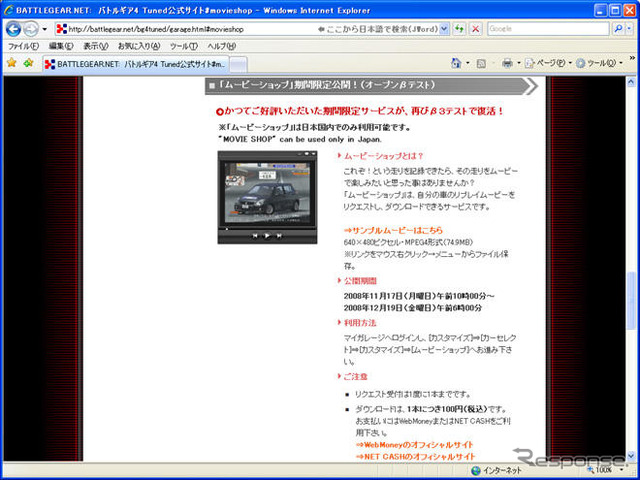The image size is (640, 480).
Task: Click the green Refresh icon
Action: [x=459, y=29]
